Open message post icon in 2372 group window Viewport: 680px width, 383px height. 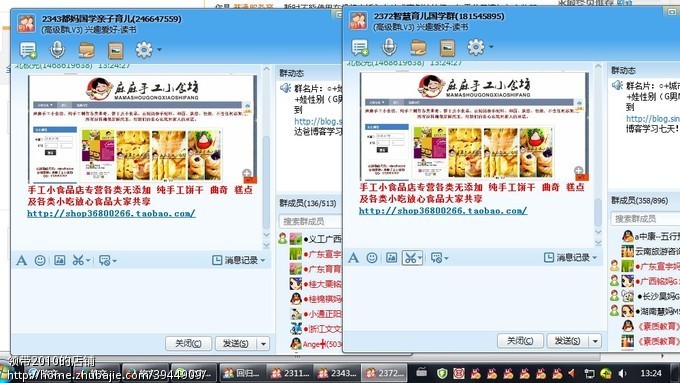[x=360, y=48]
